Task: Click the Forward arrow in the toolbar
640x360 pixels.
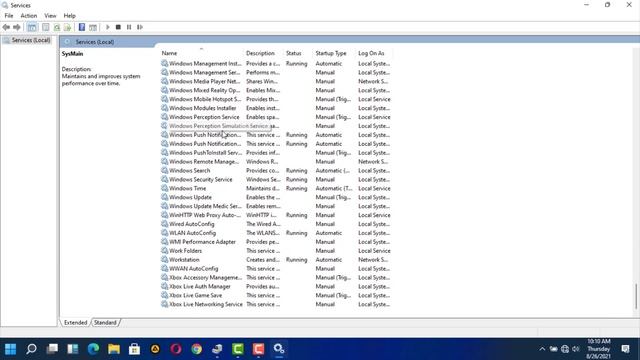Action: [x=17, y=27]
